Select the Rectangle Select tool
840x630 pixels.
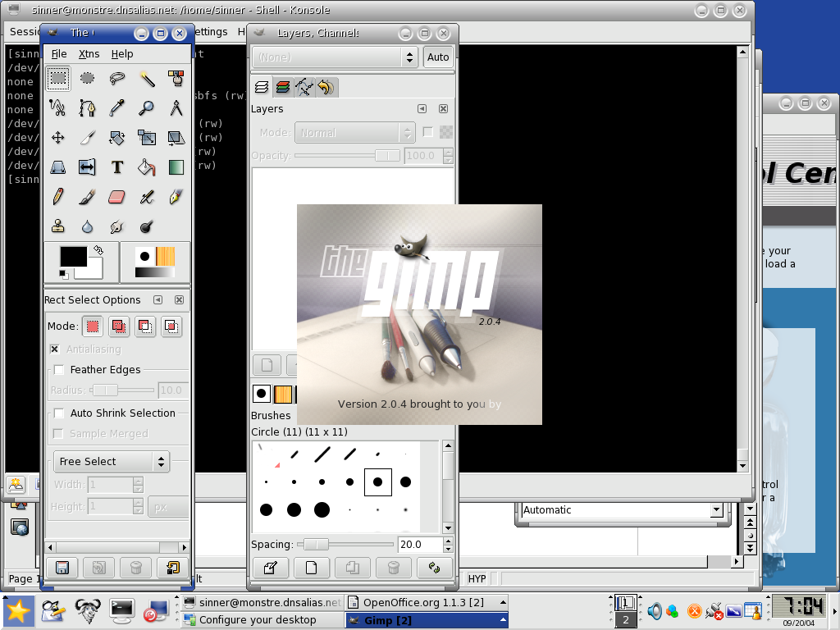click(58, 78)
